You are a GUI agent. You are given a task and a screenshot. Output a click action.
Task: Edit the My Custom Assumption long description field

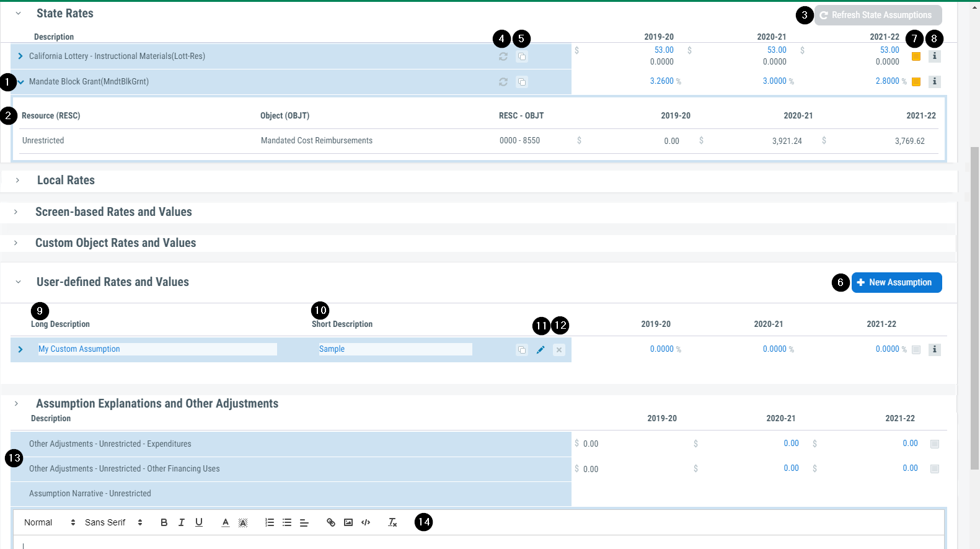pyautogui.click(x=157, y=349)
